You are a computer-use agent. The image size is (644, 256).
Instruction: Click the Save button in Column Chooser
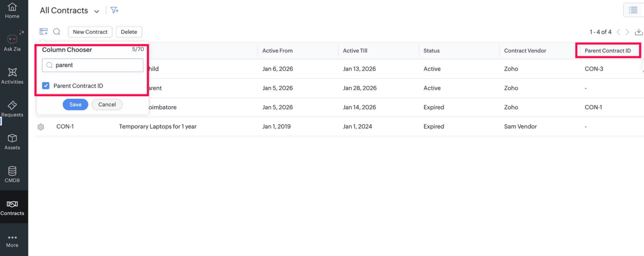[x=75, y=105]
